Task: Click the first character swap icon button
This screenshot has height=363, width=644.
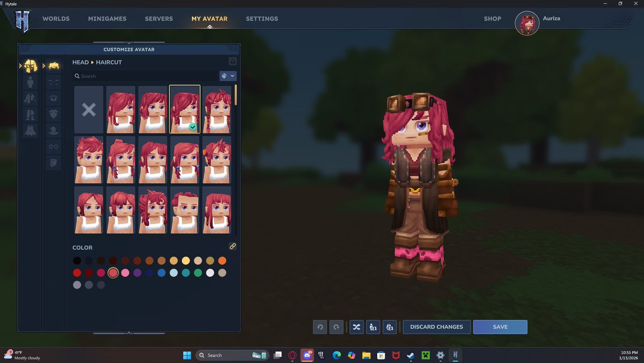Action: [x=374, y=327]
